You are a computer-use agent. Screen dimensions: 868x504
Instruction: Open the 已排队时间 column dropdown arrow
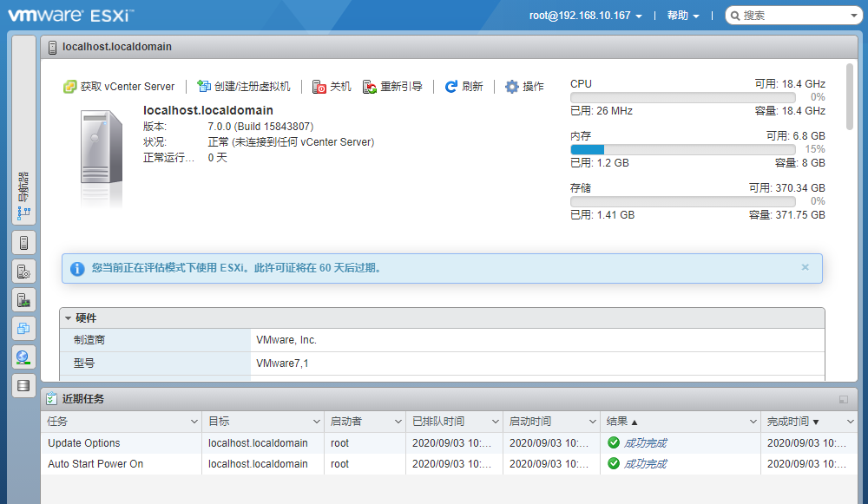click(495, 422)
